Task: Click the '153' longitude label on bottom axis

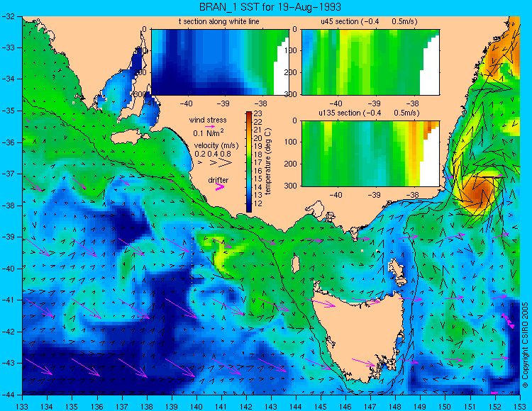Action: (x=520, y=406)
